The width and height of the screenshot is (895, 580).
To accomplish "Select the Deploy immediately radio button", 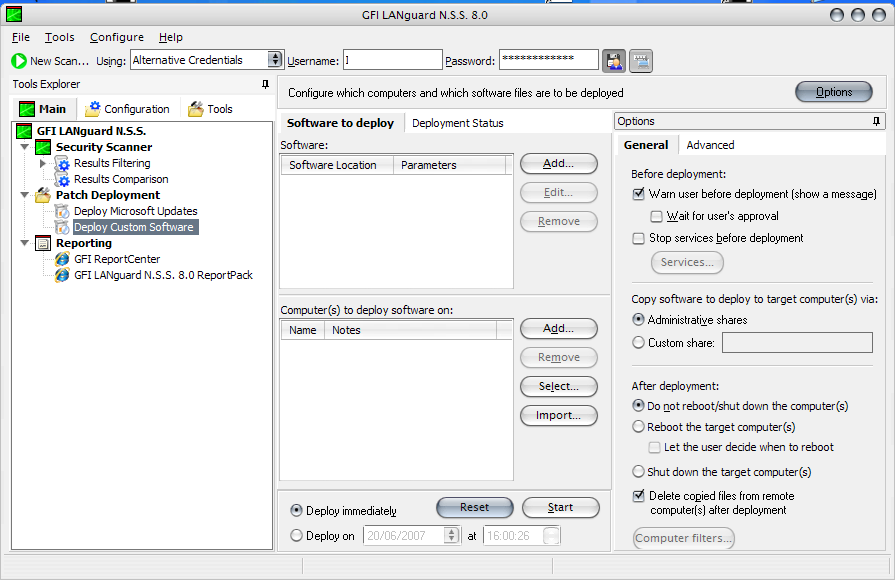I will (x=297, y=510).
